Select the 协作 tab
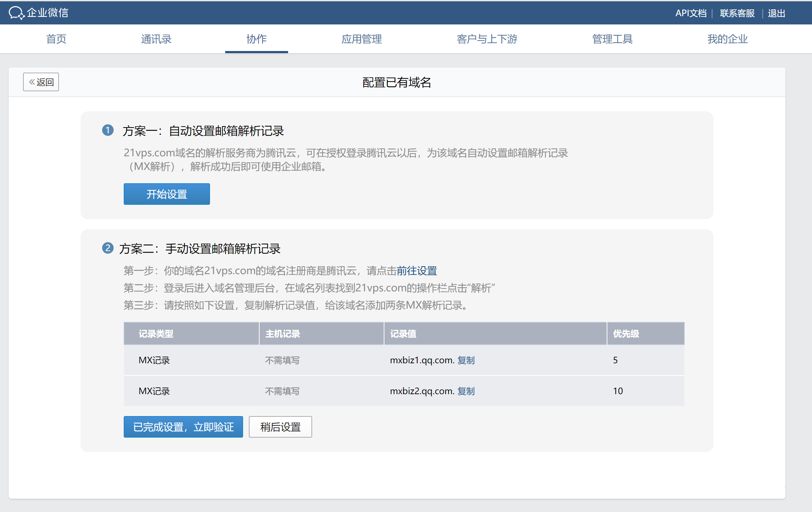 (x=256, y=39)
